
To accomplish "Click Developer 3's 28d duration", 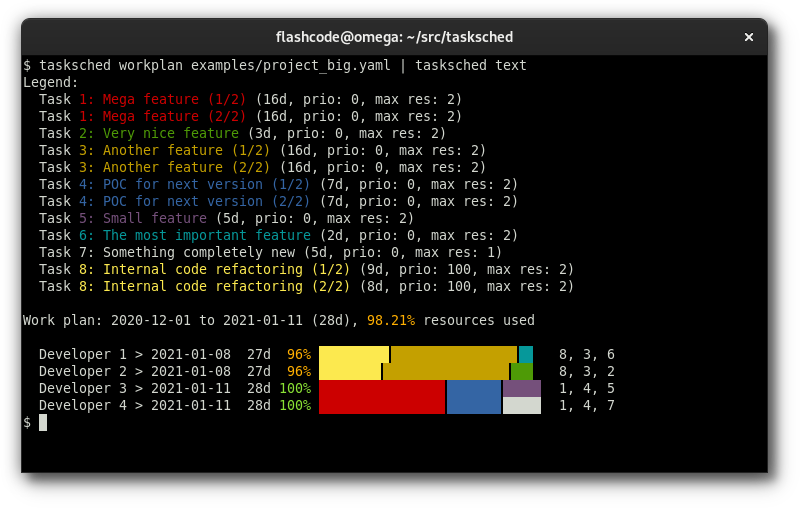I will [259, 388].
